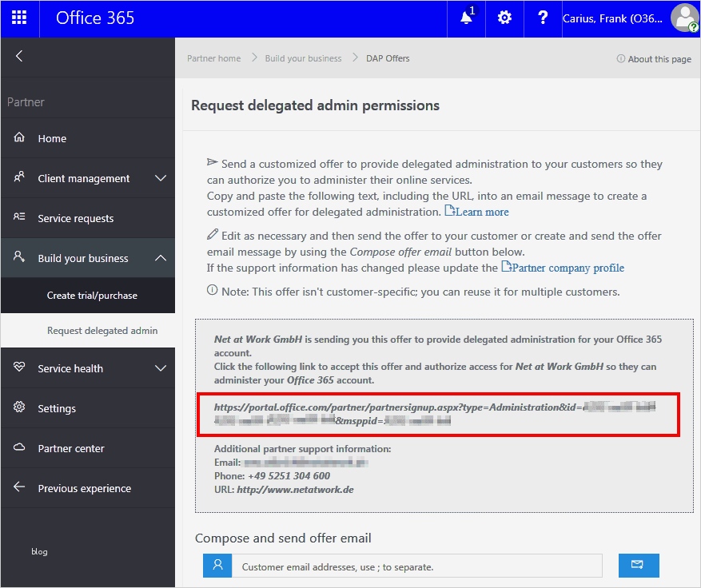This screenshot has width=701, height=588.
Task: Expand the Service health section
Action: 159,368
